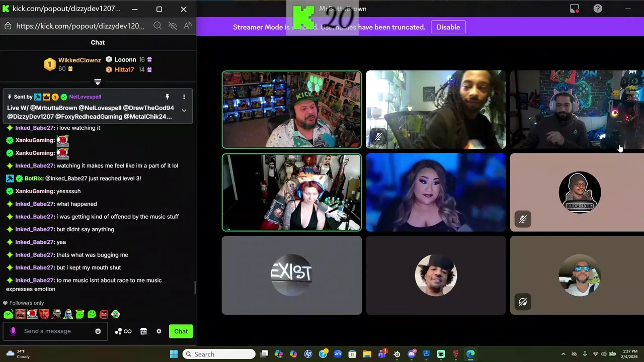This screenshot has width=644, height=362.
Task: Click the purple microphone icon in chat input
Action: [x=13, y=331]
